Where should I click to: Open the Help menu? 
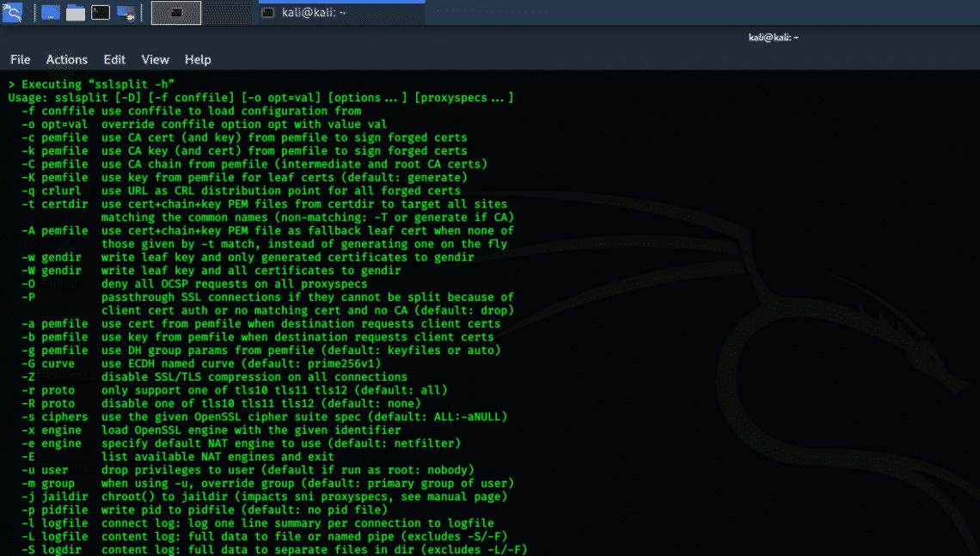click(x=198, y=59)
